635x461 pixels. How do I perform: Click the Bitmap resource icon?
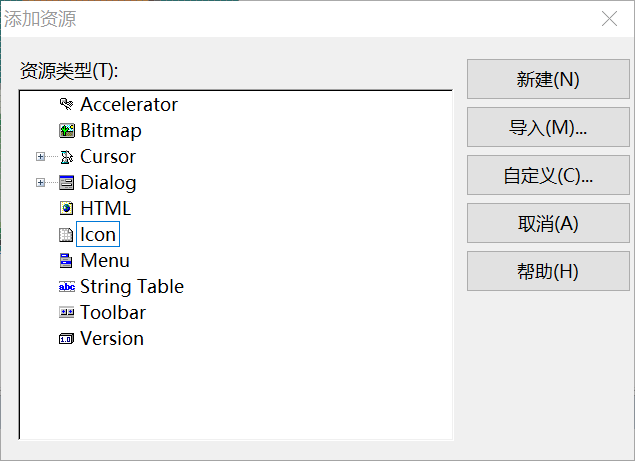67,131
